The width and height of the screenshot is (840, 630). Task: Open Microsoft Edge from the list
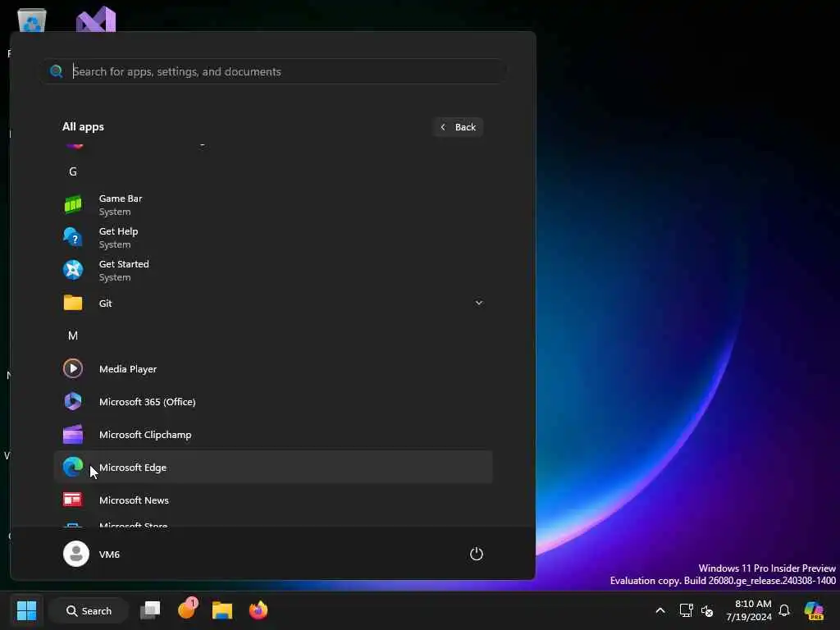(x=272, y=467)
